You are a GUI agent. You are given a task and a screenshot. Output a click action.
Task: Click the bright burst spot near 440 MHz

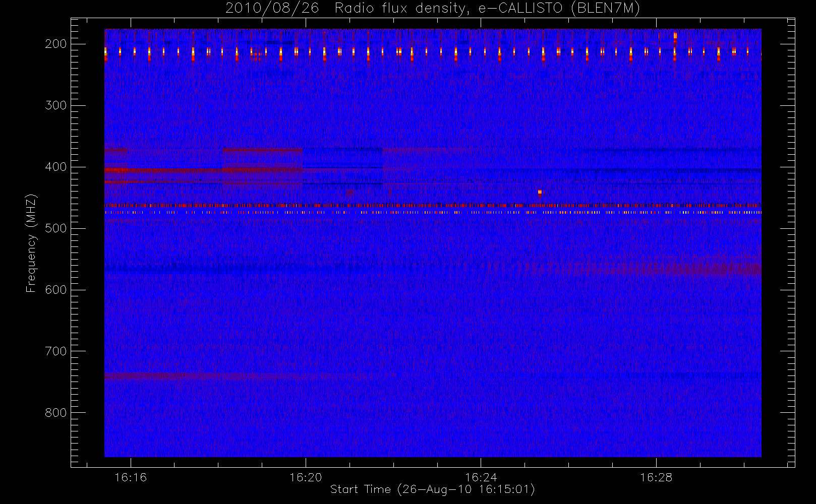coord(540,192)
